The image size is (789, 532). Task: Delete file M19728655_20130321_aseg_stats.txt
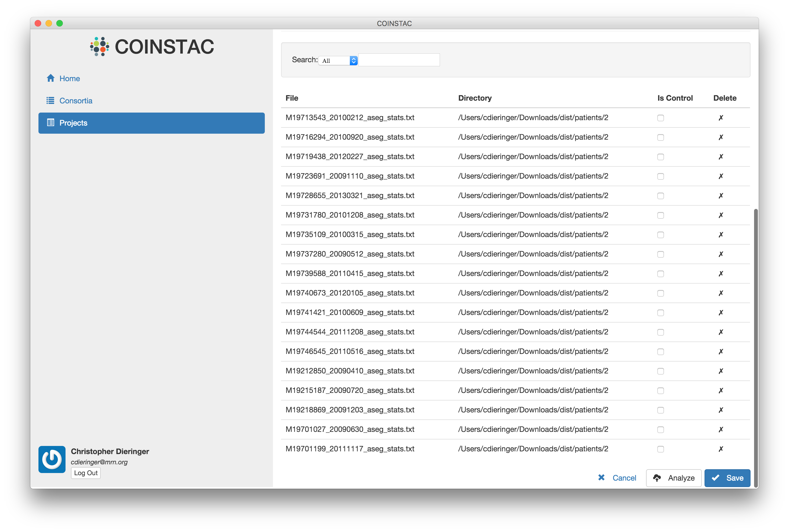(x=721, y=196)
